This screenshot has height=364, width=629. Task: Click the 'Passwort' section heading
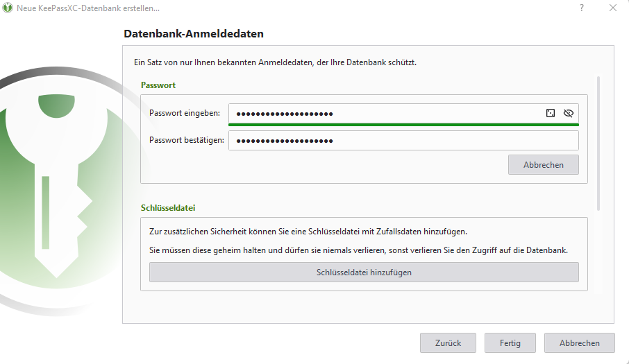click(x=158, y=85)
